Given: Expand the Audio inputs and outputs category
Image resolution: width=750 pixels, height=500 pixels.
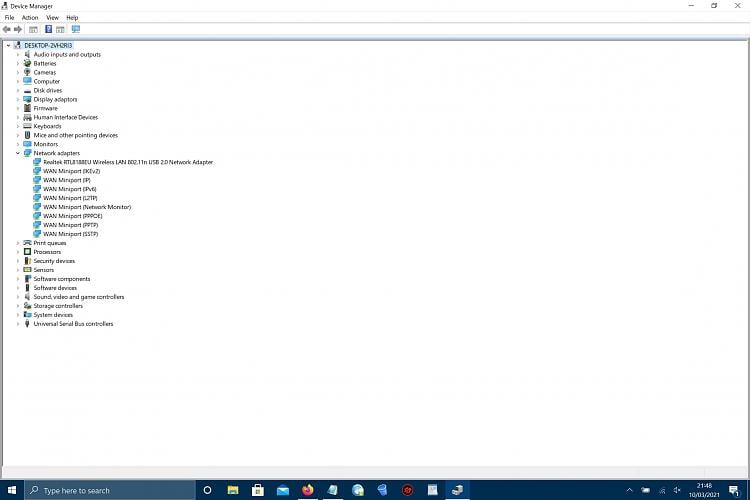Looking at the screenshot, I should point(18,55).
